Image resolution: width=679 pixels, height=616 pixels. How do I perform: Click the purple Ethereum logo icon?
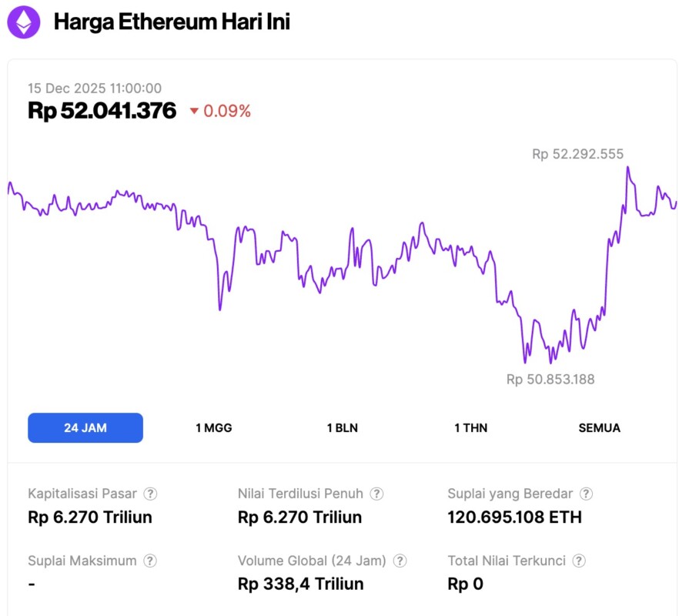[25, 22]
